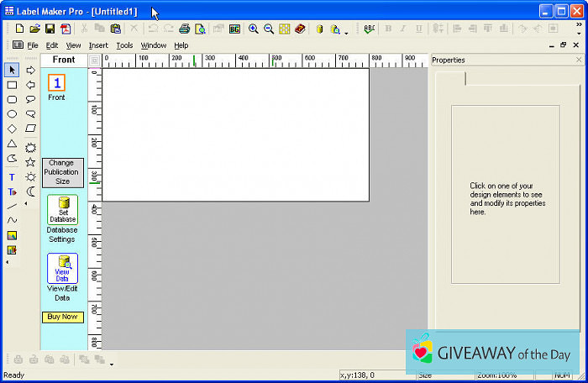
Task: Select the Front page thumbnail
Action: tap(56, 83)
